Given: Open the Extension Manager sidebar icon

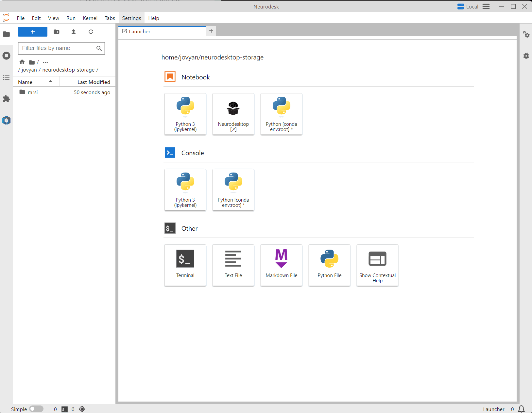Looking at the screenshot, I should tap(6, 99).
